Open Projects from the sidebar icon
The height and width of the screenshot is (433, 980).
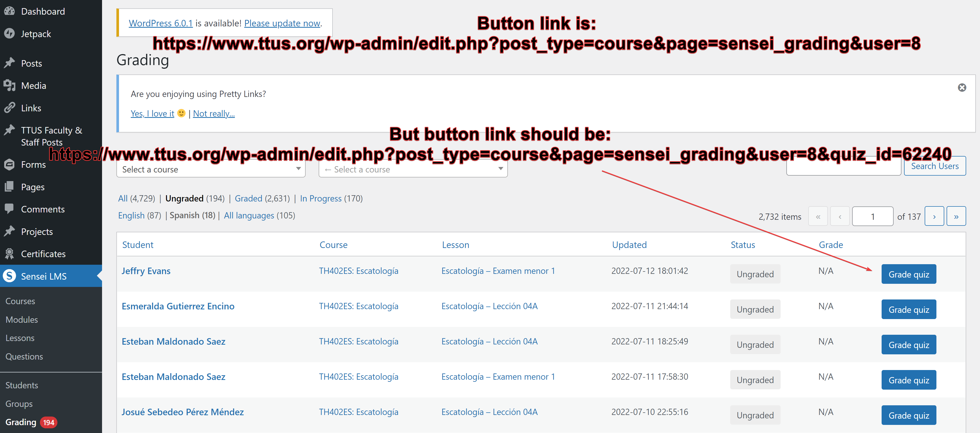[9, 231]
